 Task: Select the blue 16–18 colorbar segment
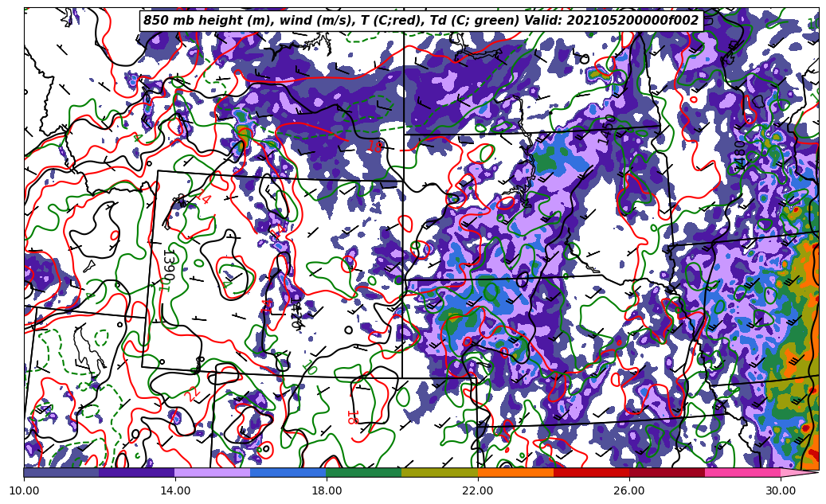(288, 472)
